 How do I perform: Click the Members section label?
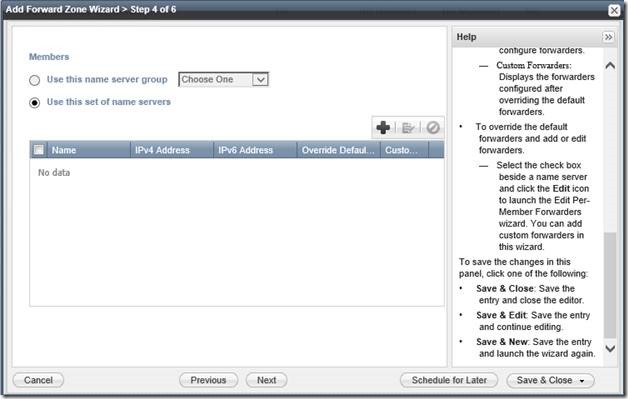[49, 57]
